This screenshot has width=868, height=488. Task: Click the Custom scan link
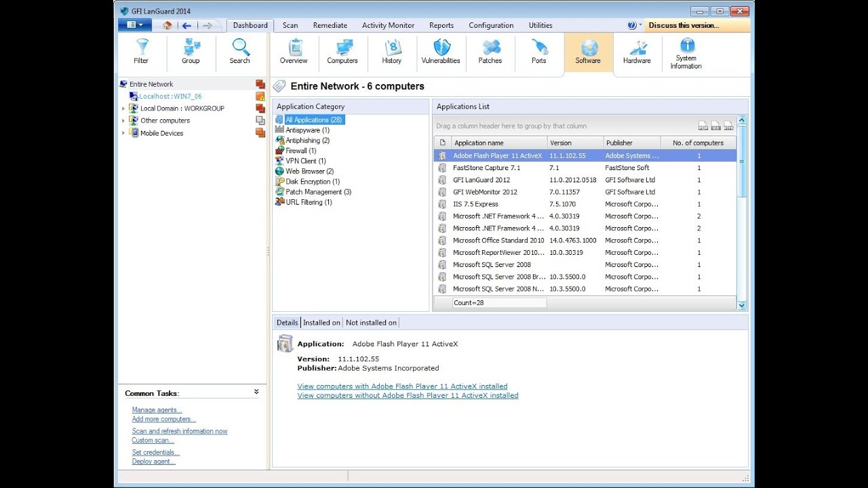coord(153,441)
